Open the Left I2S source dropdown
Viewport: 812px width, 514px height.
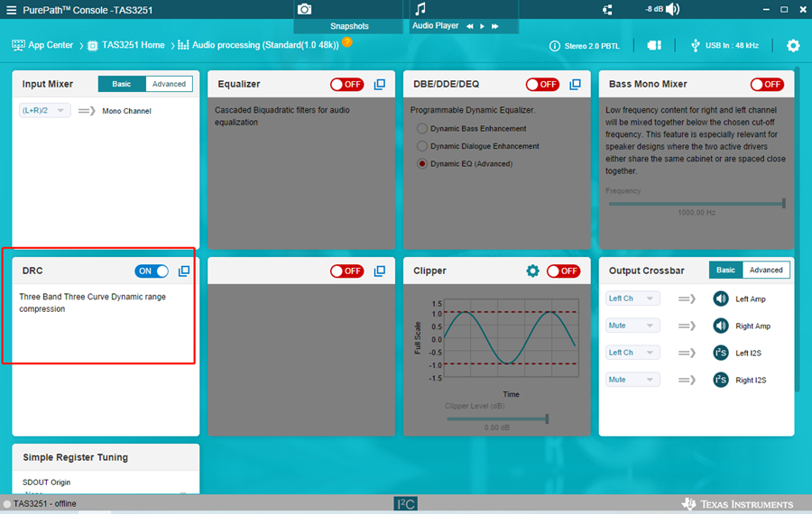click(632, 353)
